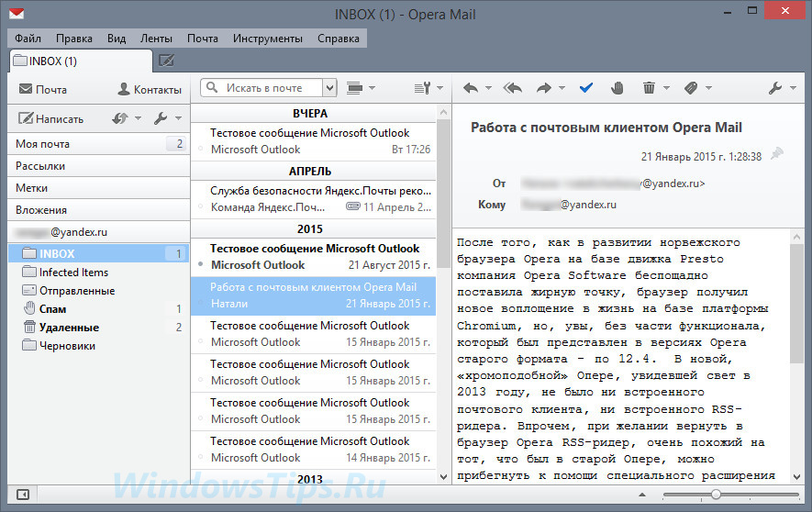Image resolution: width=812 pixels, height=512 pixels.
Task: Click the small arrow left of zoom slider
Action: pyautogui.click(x=642, y=495)
